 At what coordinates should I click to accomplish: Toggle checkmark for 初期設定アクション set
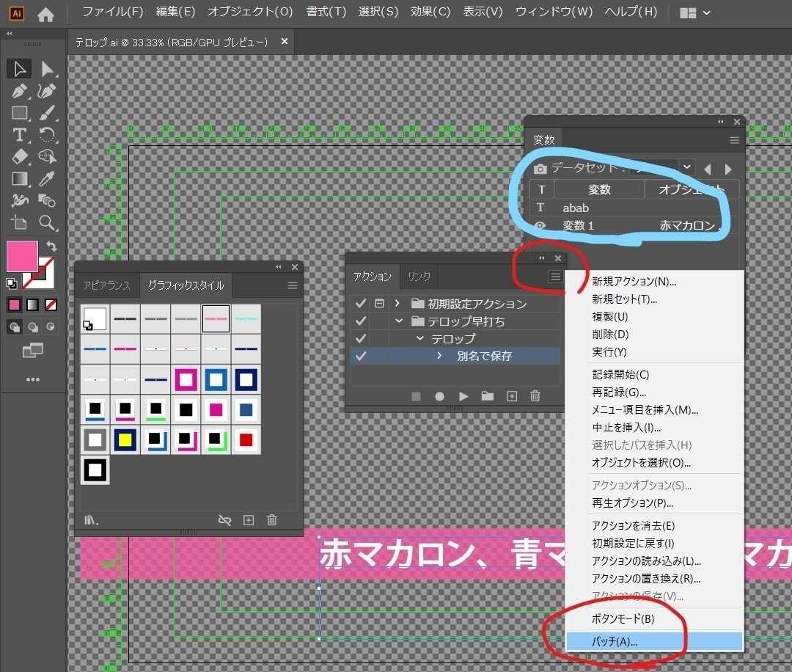coord(361,303)
